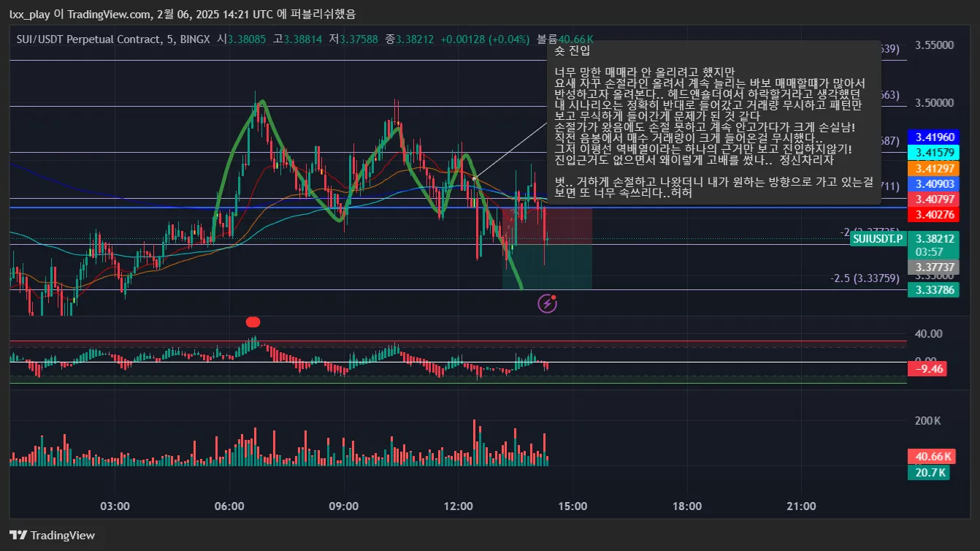Image resolution: width=980 pixels, height=551 pixels.
Task: Click the 15:00 time axis label
Action: 573,506
